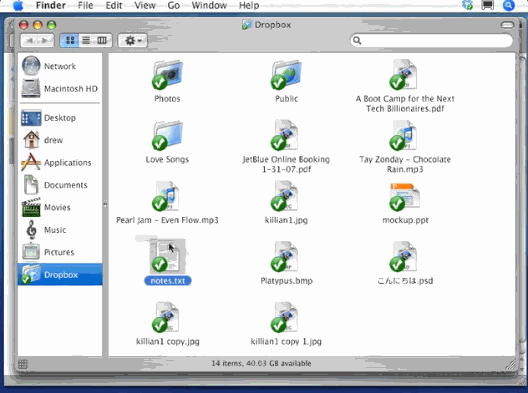Image resolution: width=528 pixels, height=393 pixels.
Task: Select the Pearl Jam Even Flow mp3 icon
Action: pyautogui.click(x=167, y=196)
